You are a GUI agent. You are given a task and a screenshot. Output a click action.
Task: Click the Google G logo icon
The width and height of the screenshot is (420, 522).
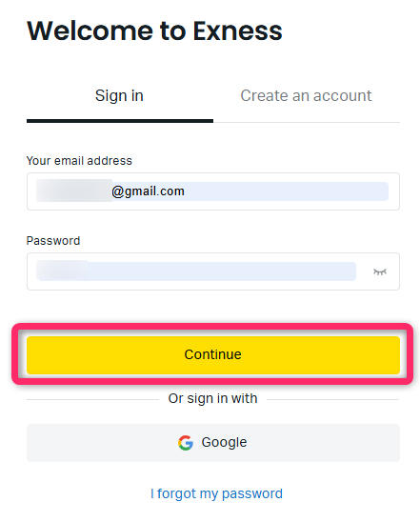click(186, 443)
